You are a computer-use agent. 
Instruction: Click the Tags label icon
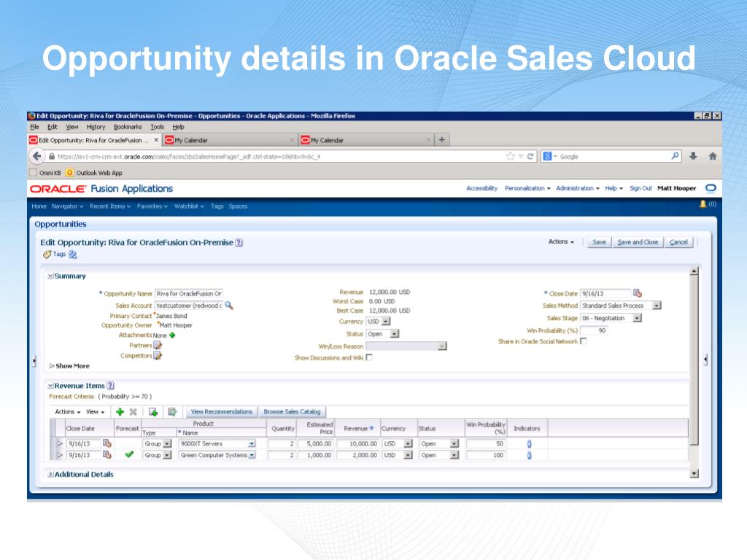click(x=47, y=254)
